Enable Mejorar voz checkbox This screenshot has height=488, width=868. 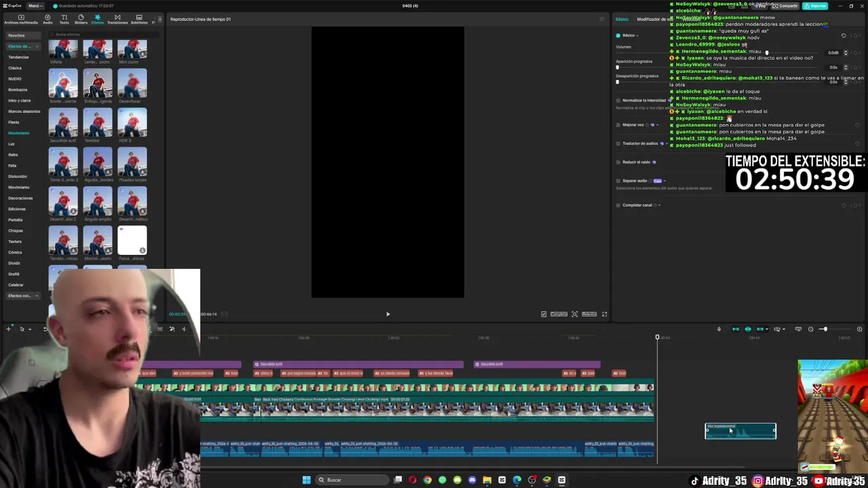pos(618,125)
